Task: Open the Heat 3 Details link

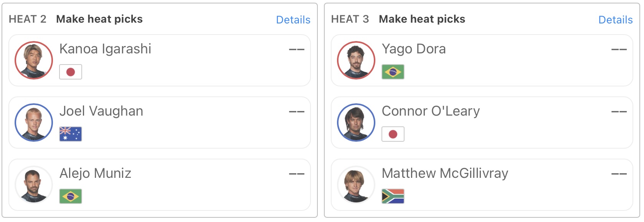Action: 616,20
